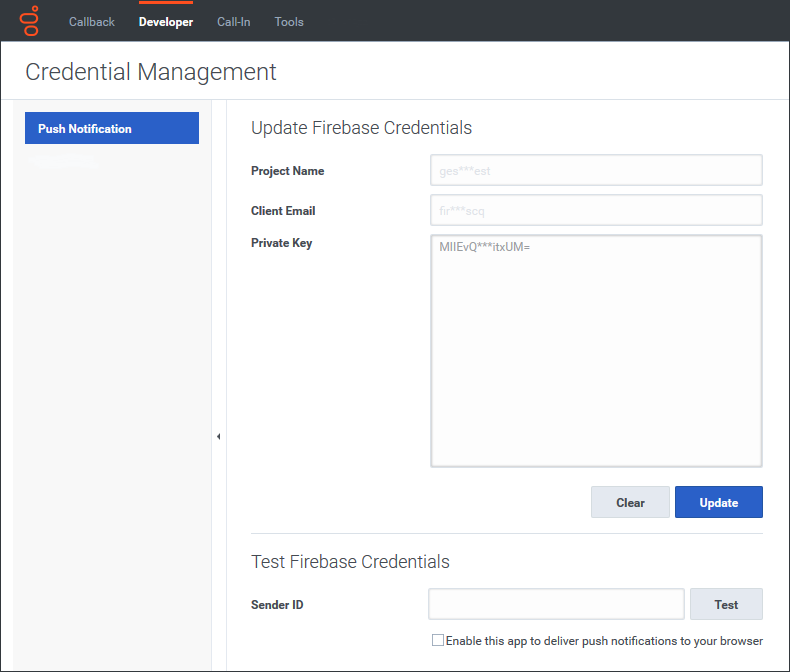Click the Genesys logo icon
Viewport: 790px width, 672px height.
pyautogui.click(x=31, y=21)
